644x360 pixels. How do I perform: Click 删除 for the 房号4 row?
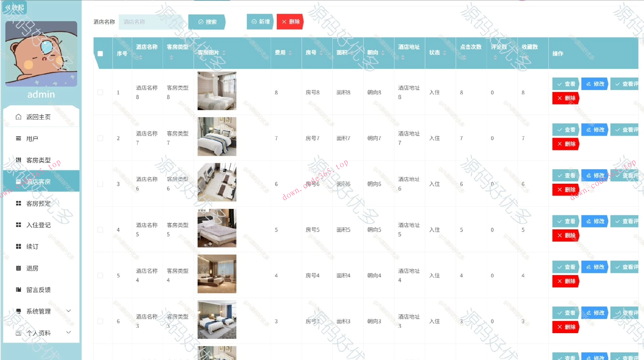566,281
